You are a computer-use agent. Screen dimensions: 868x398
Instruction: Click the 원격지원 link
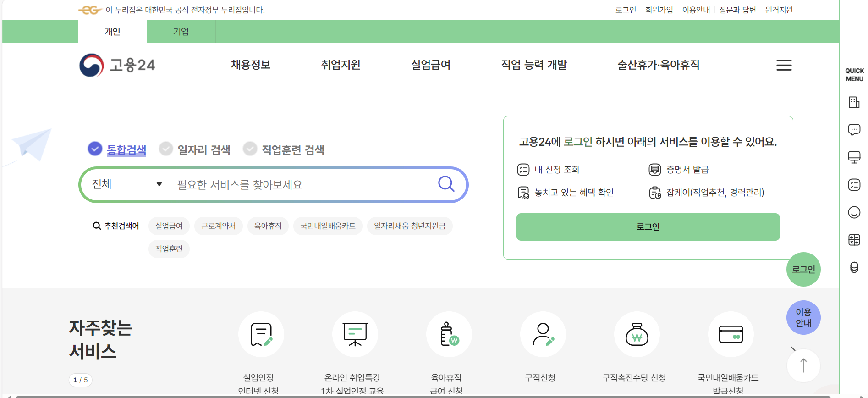pyautogui.click(x=779, y=10)
